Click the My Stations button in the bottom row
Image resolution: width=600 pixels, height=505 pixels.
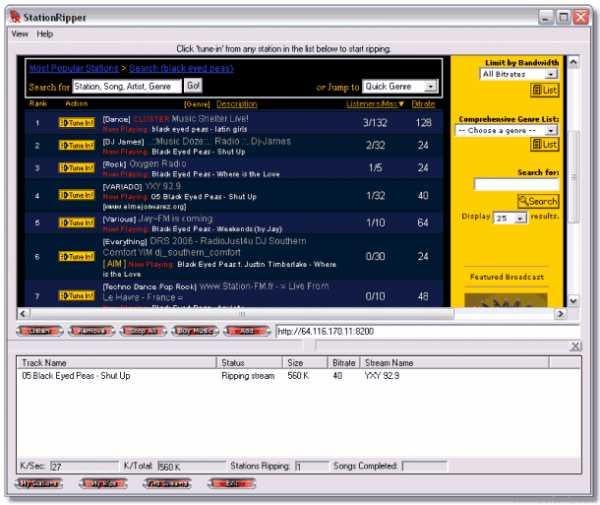pos(39,484)
